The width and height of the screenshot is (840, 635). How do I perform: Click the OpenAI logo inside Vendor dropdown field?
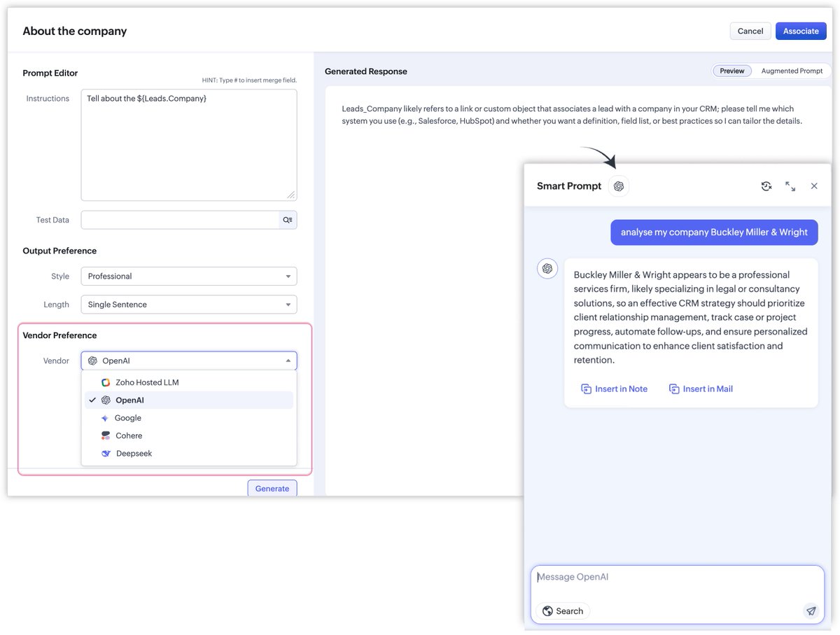(x=92, y=361)
